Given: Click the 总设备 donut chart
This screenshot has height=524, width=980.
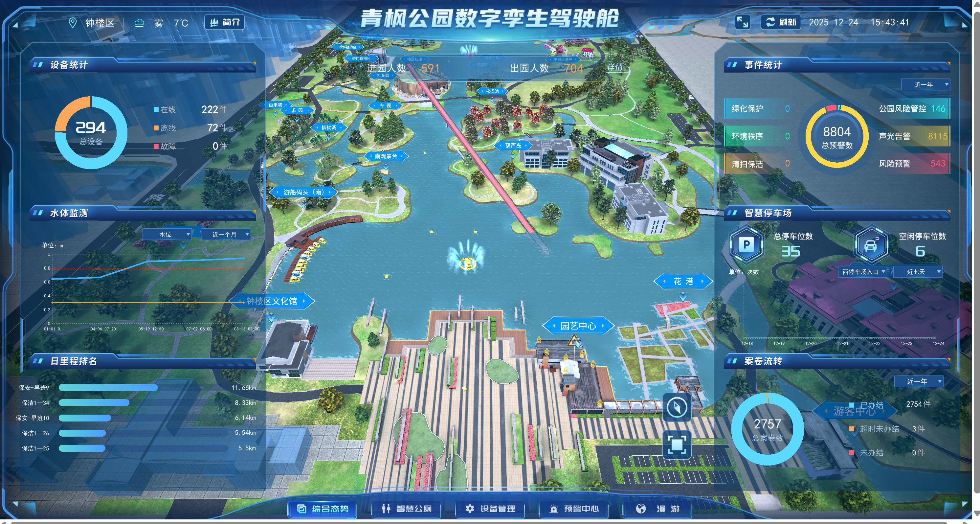Looking at the screenshot, I should 91,132.
